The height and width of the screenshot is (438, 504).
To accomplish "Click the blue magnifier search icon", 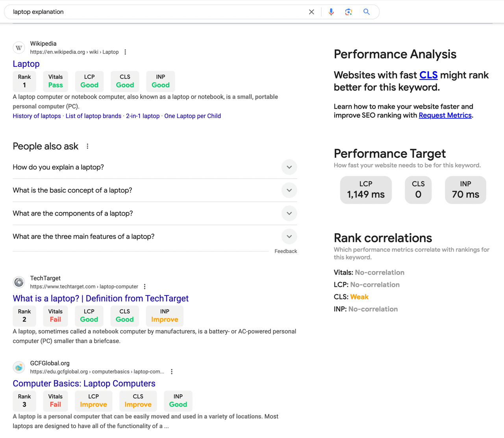I will click(367, 12).
